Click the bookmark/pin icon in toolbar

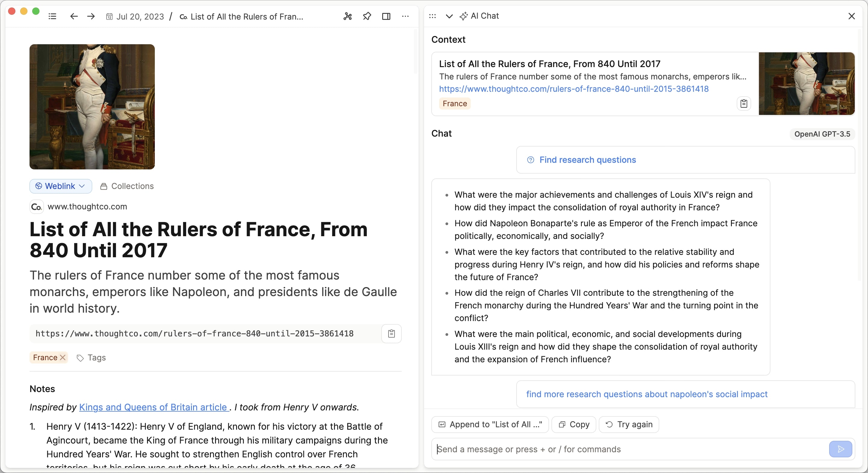[x=366, y=16]
